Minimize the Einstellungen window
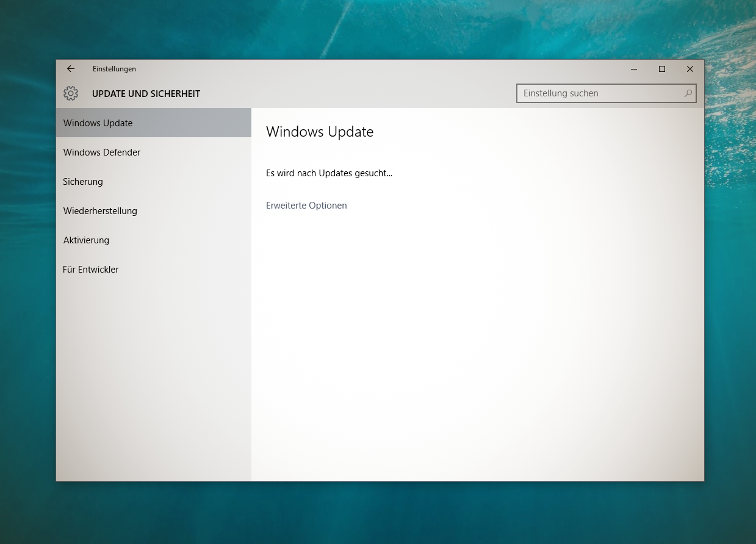 tap(634, 69)
